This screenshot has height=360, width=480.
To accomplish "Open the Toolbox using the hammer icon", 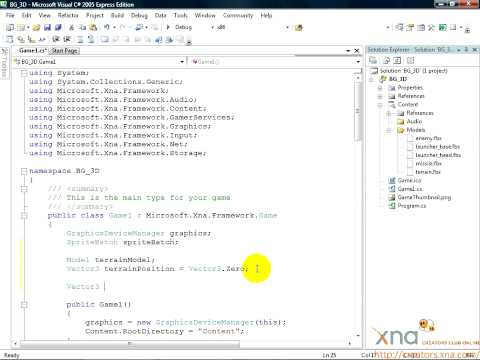I will (x=432, y=28).
